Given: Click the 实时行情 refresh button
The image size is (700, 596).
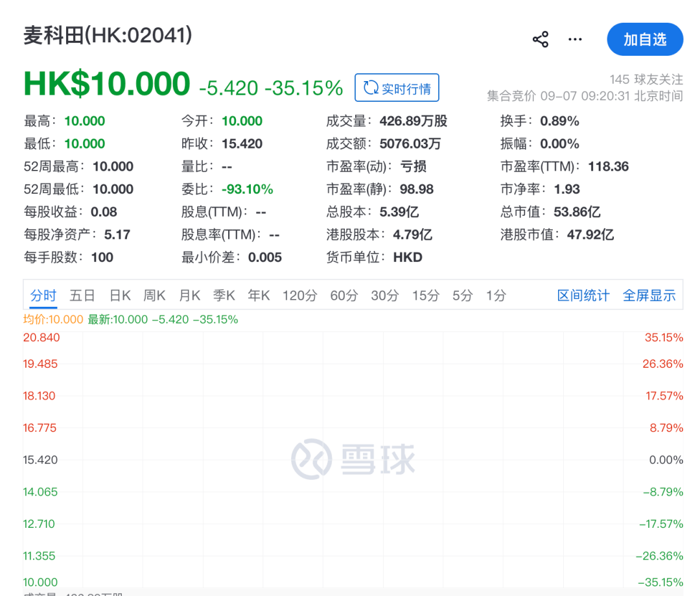Looking at the screenshot, I should (x=397, y=88).
